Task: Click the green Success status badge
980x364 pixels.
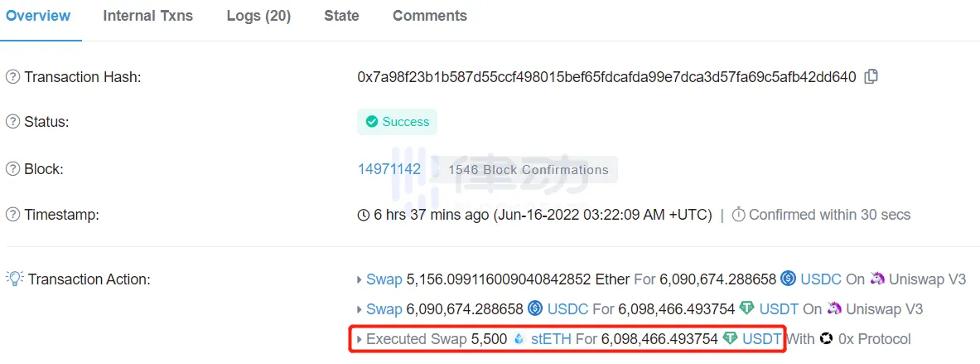Action: pos(397,122)
